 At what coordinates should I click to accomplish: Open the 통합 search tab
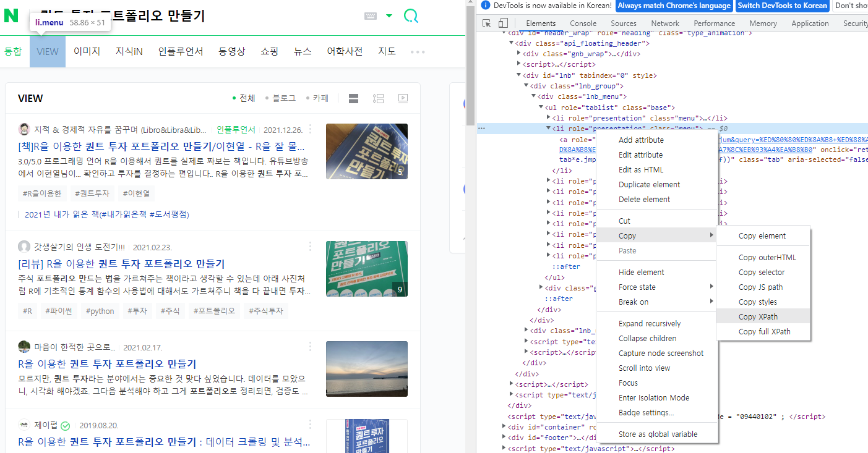click(13, 51)
